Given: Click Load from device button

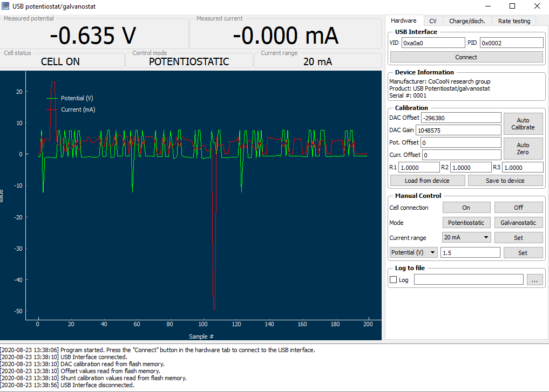Looking at the screenshot, I should (427, 181).
